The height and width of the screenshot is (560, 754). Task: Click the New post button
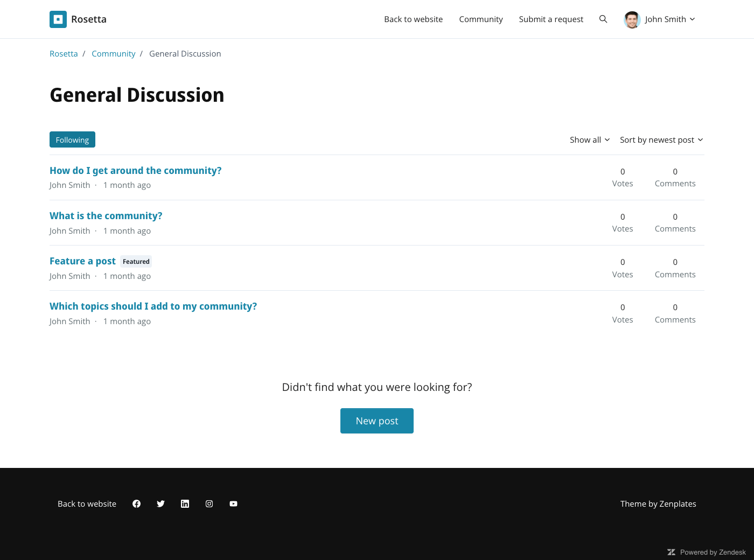[376, 421]
